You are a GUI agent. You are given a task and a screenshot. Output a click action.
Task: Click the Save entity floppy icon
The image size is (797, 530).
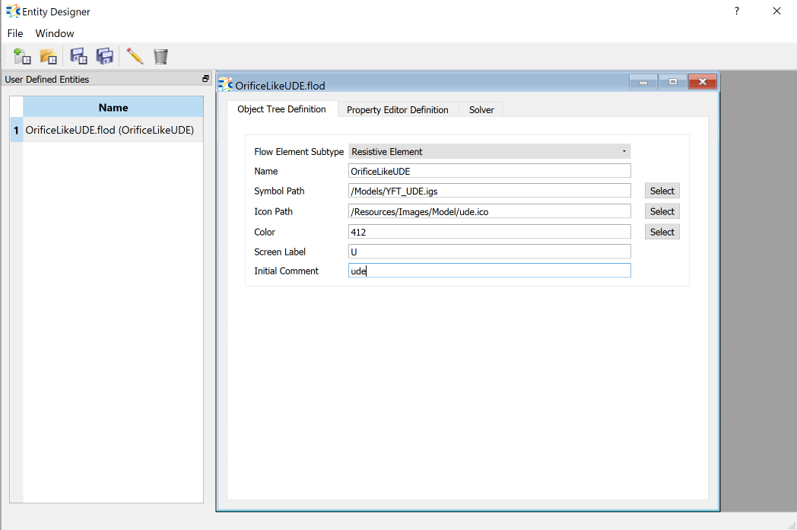pyautogui.click(x=78, y=57)
